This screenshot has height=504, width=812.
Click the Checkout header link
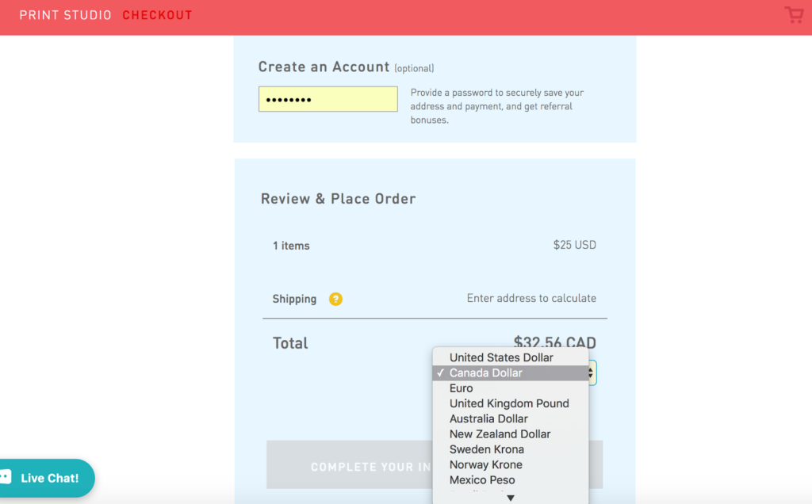(x=157, y=15)
